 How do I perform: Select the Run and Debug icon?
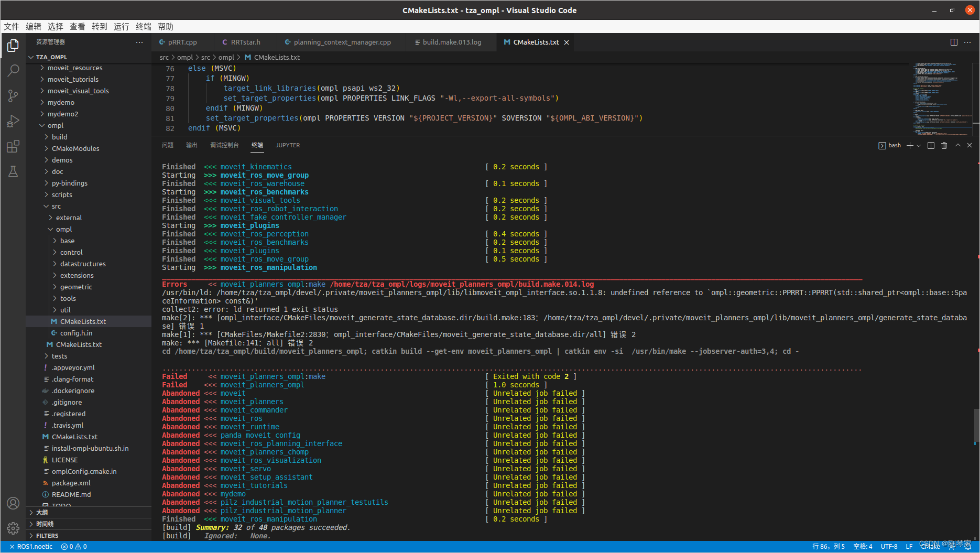[x=13, y=121]
